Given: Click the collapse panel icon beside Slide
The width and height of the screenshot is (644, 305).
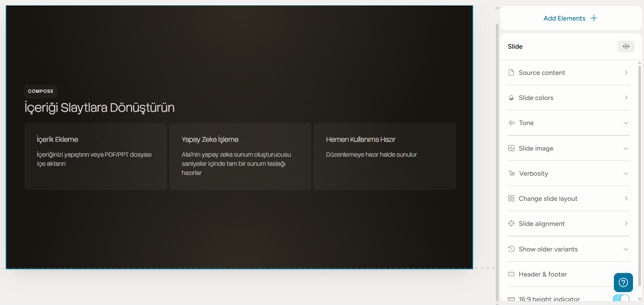Looking at the screenshot, I should click(626, 46).
